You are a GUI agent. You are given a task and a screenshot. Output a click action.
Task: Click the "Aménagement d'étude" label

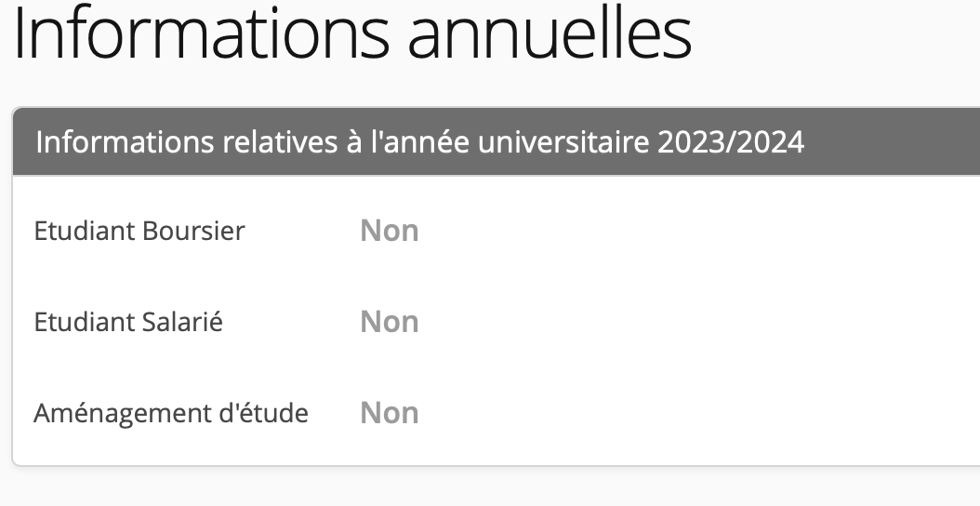(x=171, y=412)
